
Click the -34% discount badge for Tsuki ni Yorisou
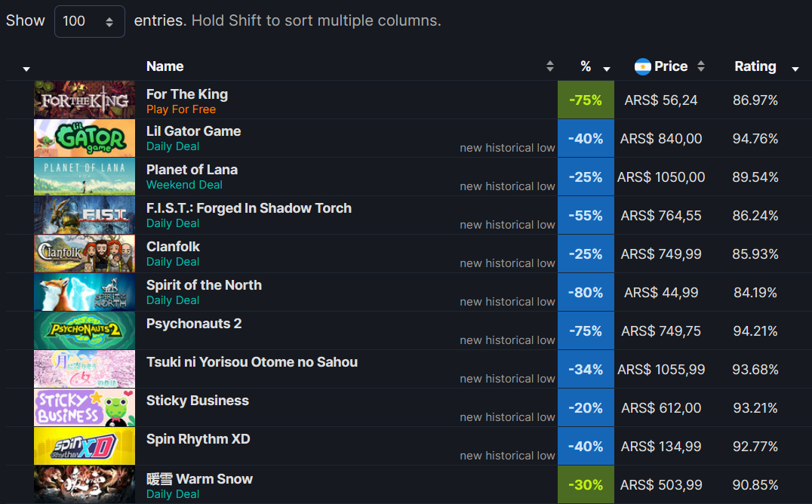point(586,370)
